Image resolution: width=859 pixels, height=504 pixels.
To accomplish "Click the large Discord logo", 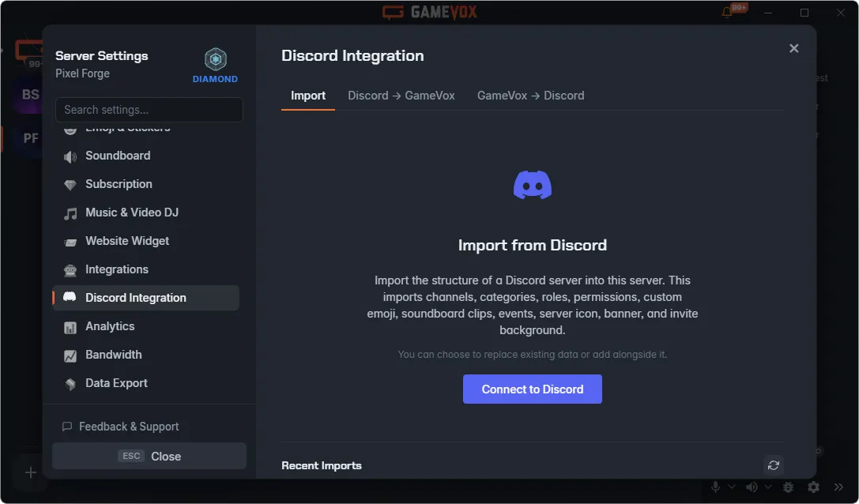I will click(533, 185).
